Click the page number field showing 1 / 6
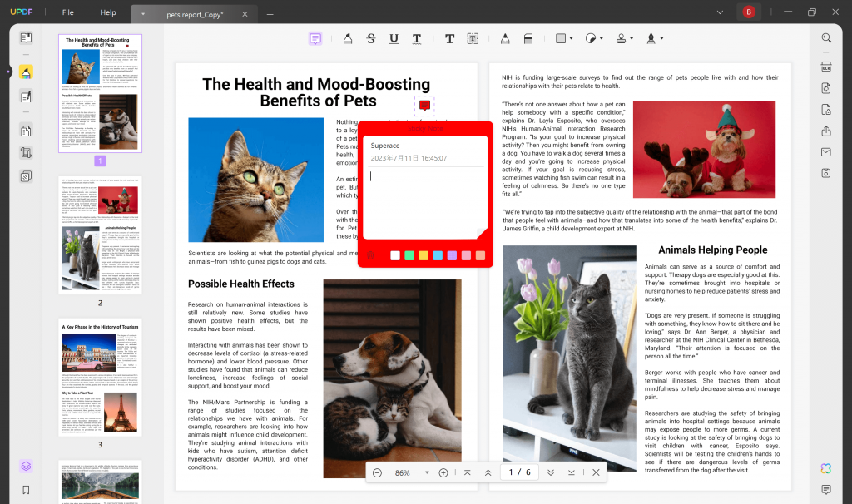This screenshot has width=852, height=504. (x=519, y=472)
